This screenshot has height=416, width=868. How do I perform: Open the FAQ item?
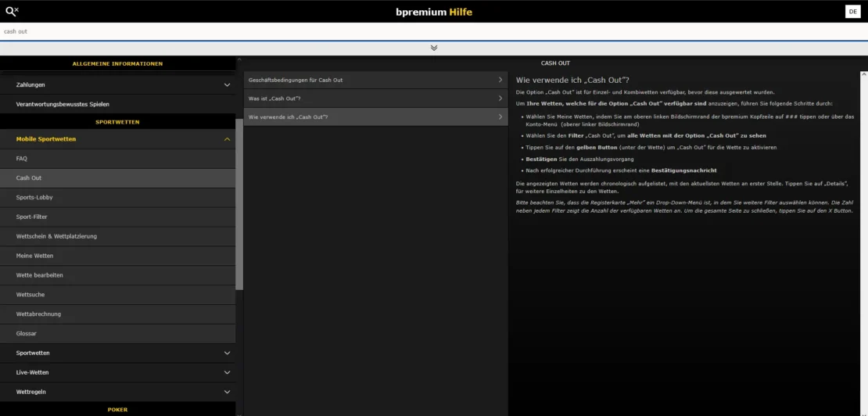[x=117, y=159]
